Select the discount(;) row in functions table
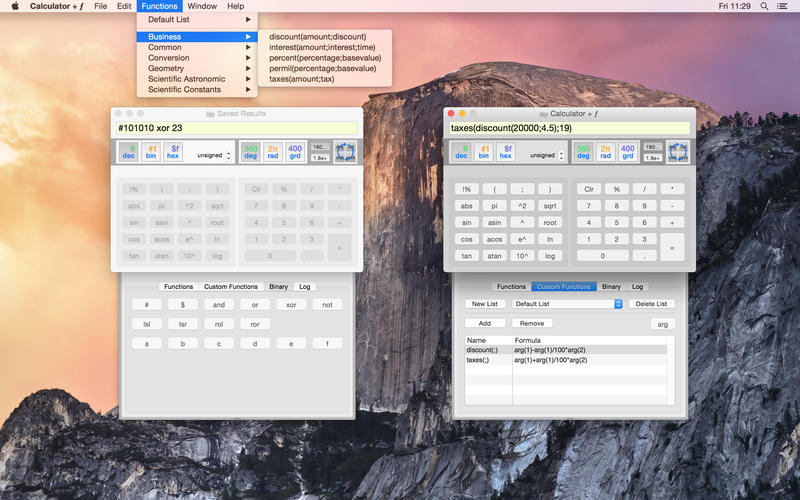This screenshot has height=500, width=800. (x=566, y=350)
